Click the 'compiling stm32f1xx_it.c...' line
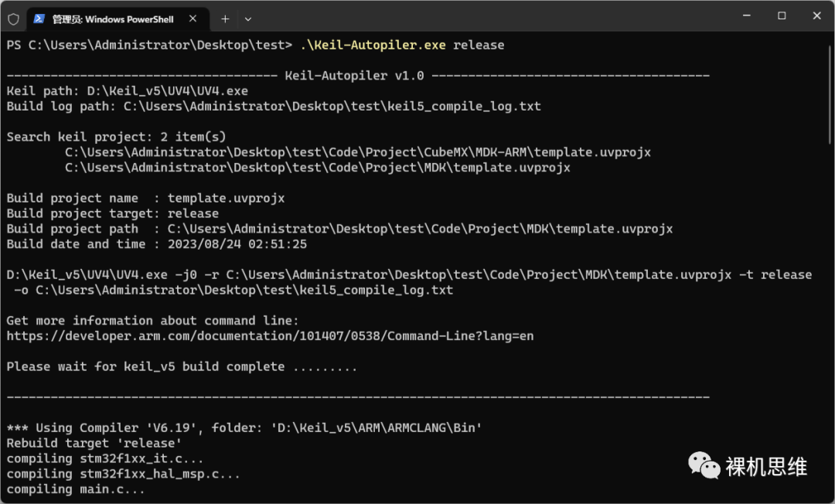835x504 pixels. click(x=105, y=458)
